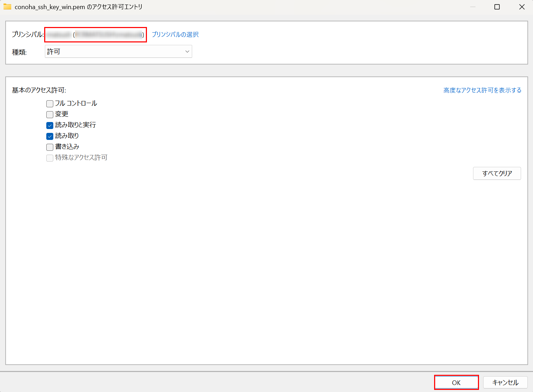The height and width of the screenshot is (392, 533).
Task: Minimize the access permission entry window
Action: coord(472,7)
